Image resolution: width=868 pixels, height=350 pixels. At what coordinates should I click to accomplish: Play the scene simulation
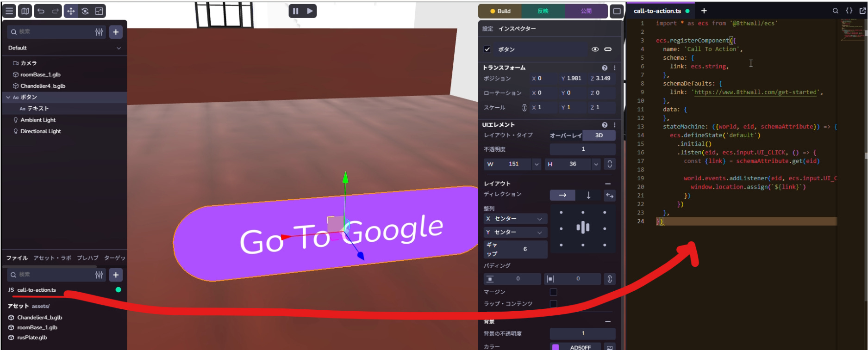click(310, 11)
